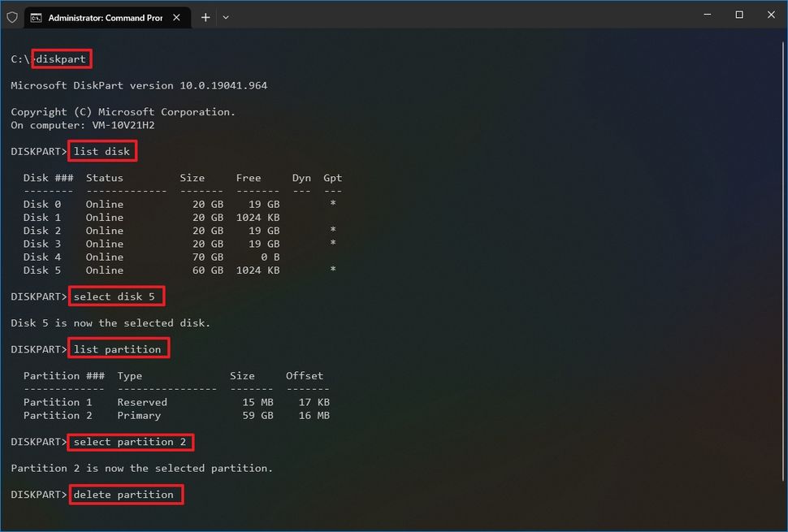Click the '70 GB' size of Disk 4
788x532 pixels.
point(208,257)
